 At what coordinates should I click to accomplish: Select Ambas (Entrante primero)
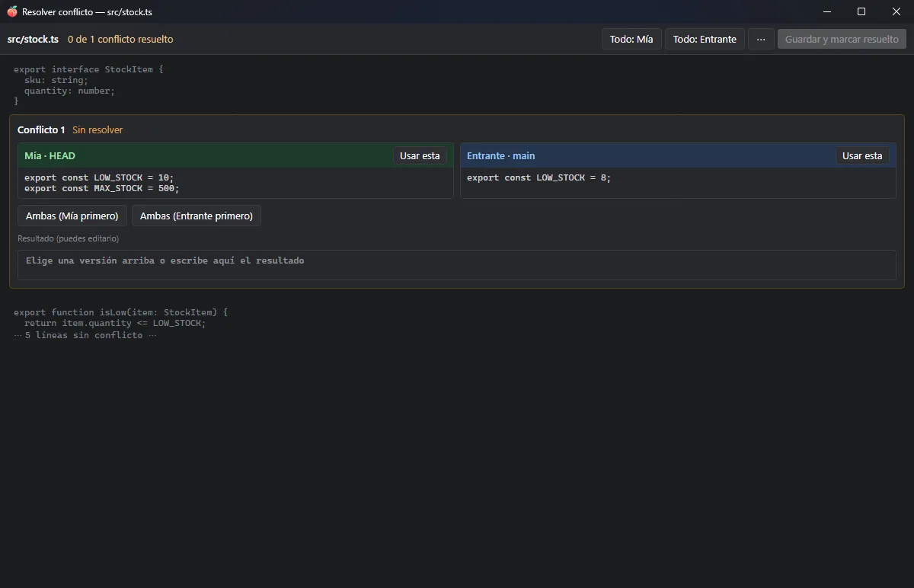click(197, 216)
